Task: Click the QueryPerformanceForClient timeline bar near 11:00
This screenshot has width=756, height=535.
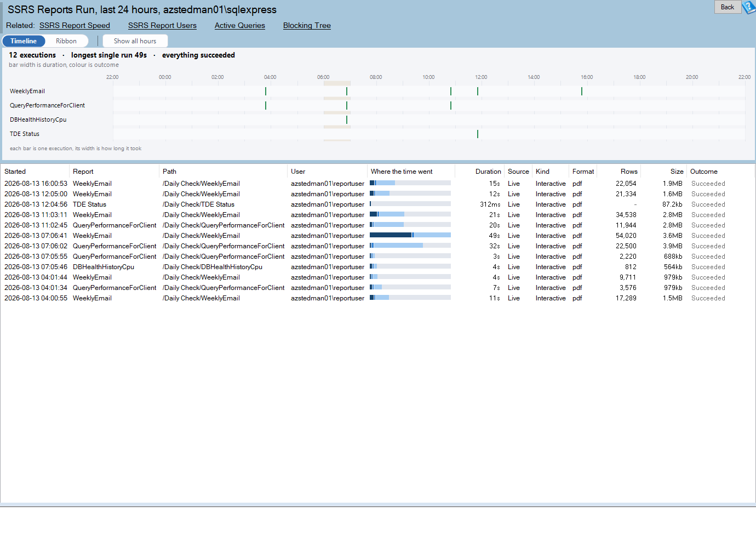Action: tap(451, 105)
